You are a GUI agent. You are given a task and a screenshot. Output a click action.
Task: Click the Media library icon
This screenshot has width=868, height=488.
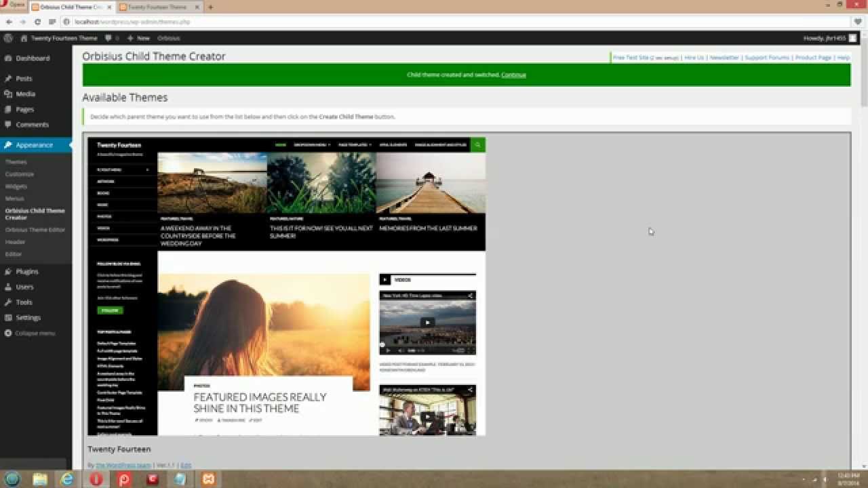pos(8,94)
